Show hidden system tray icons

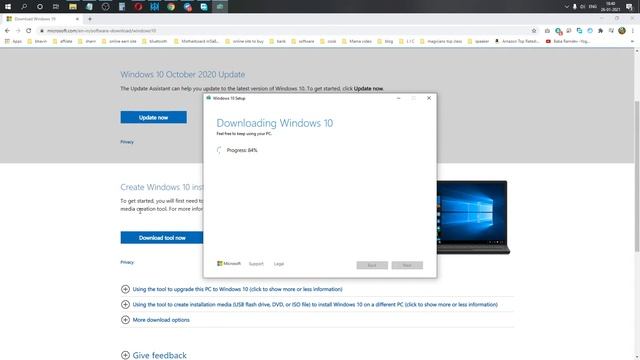click(567, 7)
